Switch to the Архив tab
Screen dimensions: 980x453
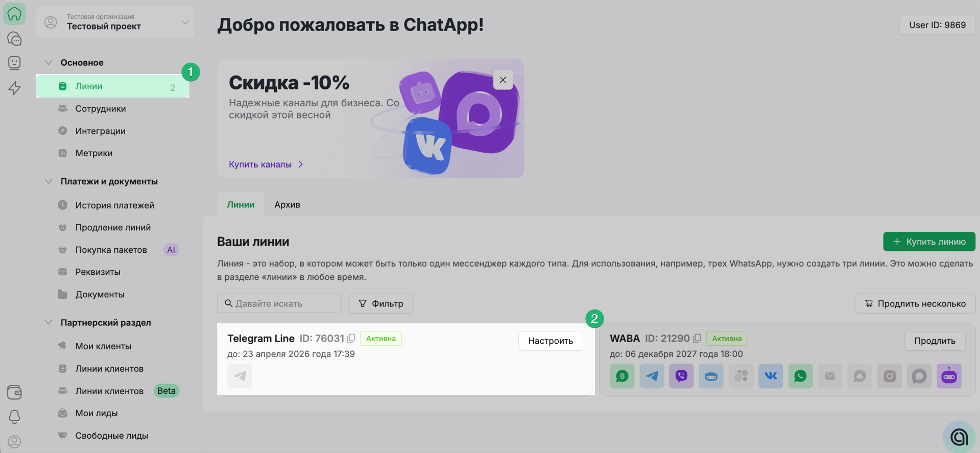(x=287, y=204)
